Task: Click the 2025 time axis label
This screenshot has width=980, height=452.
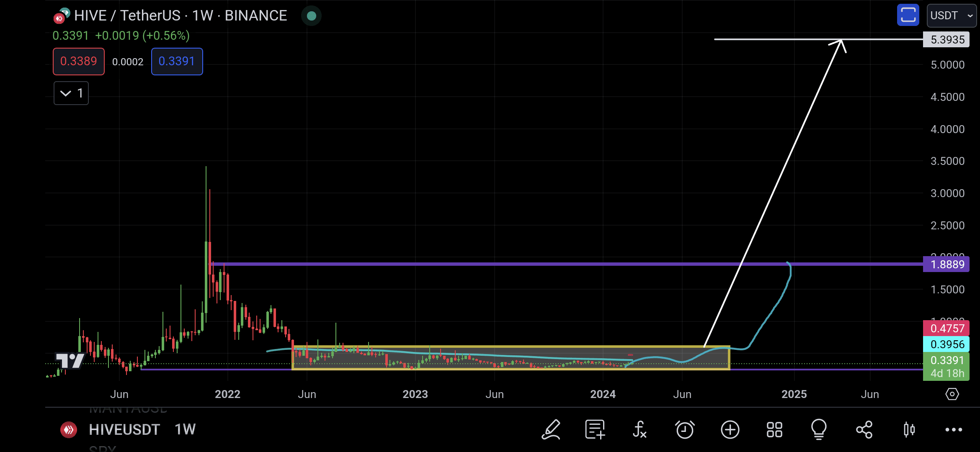Action: pos(794,394)
